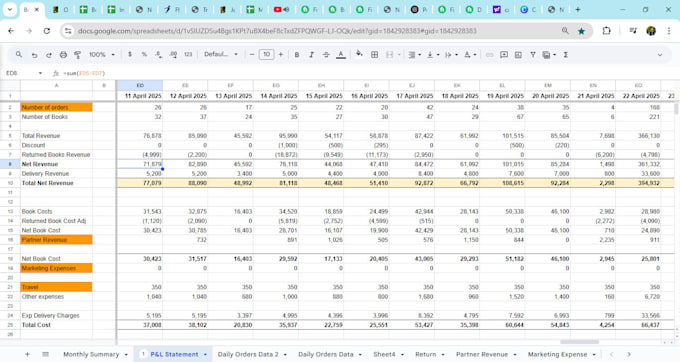The height and width of the screenshot is (362, 680).
Task: Insert a comment
Action: click(504, 55)
